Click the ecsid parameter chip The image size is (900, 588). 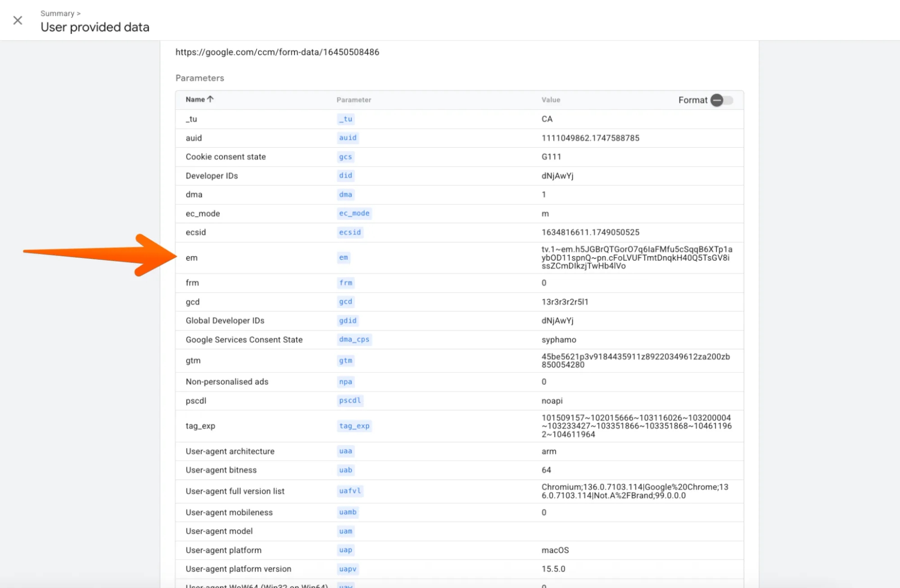coord(350,232)
